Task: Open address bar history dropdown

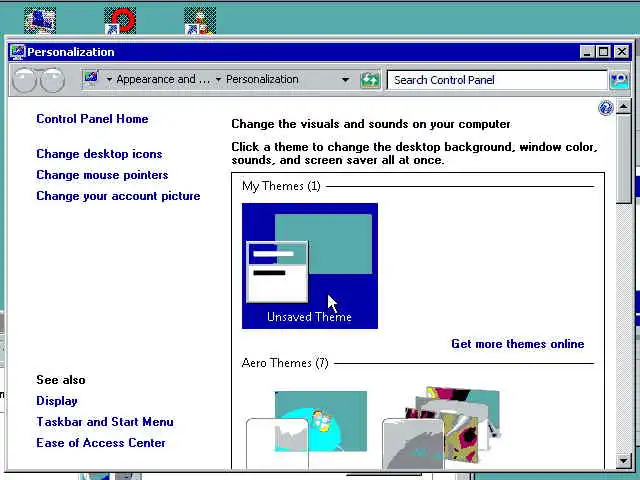Action: (345, 80)
